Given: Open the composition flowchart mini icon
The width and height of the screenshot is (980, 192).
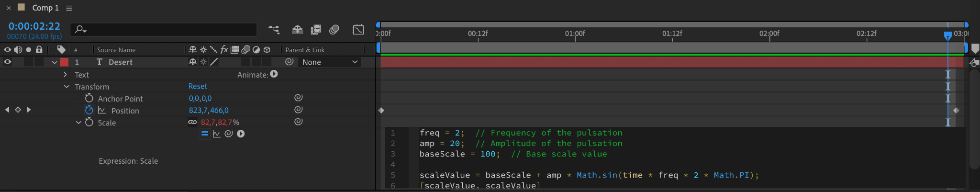Looking at the screenshot, I should point(274,30).
